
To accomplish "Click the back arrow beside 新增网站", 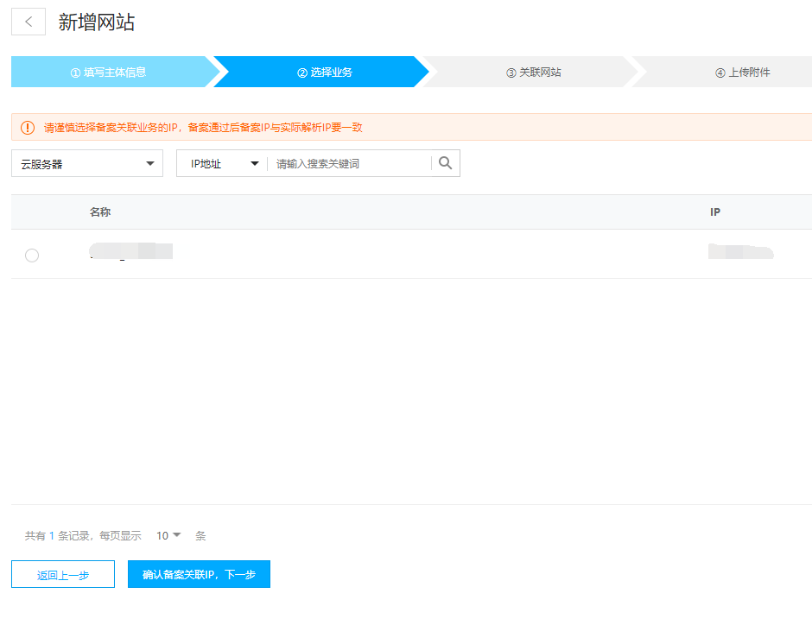I will coord(29,22).
